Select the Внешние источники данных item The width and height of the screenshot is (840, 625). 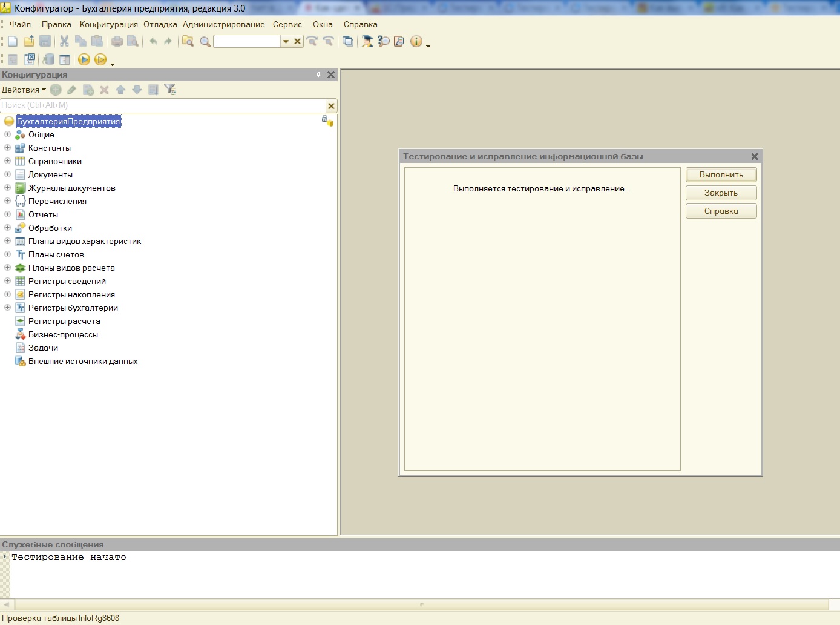point(83,361)
